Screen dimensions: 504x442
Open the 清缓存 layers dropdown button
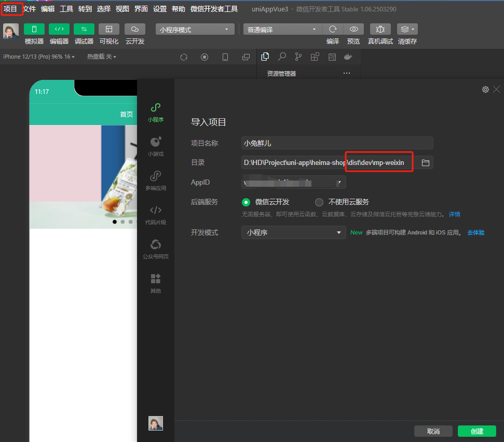click(407, 29)
